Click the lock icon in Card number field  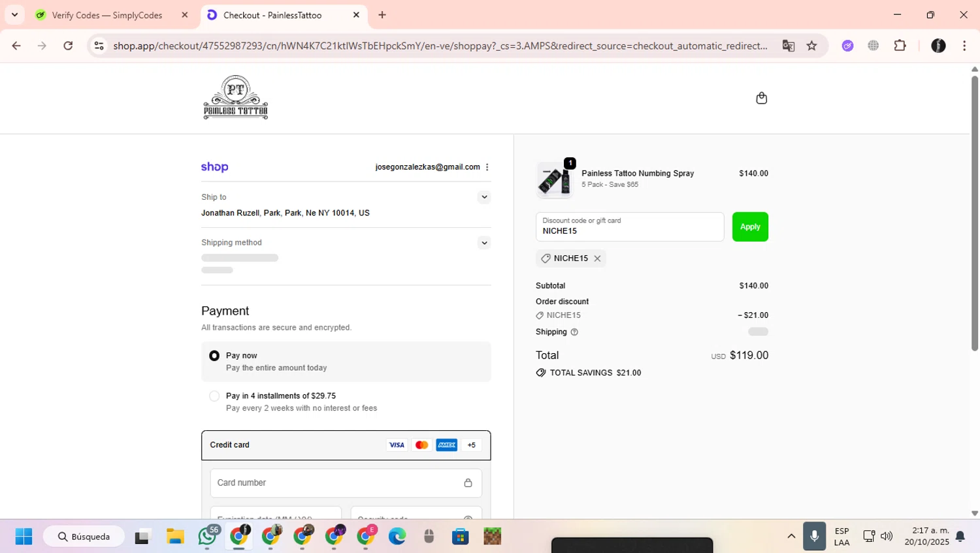click(468, 483)
